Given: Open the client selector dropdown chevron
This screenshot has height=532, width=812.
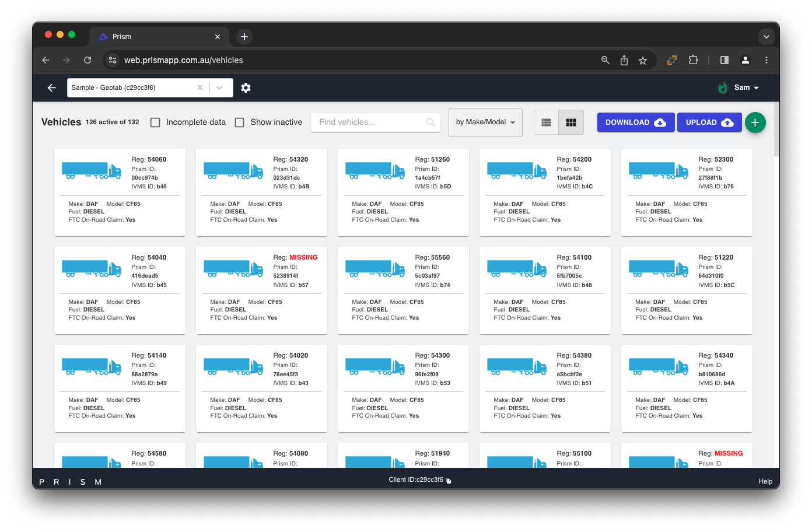Looking at the screenshot, I should [219, 87].
